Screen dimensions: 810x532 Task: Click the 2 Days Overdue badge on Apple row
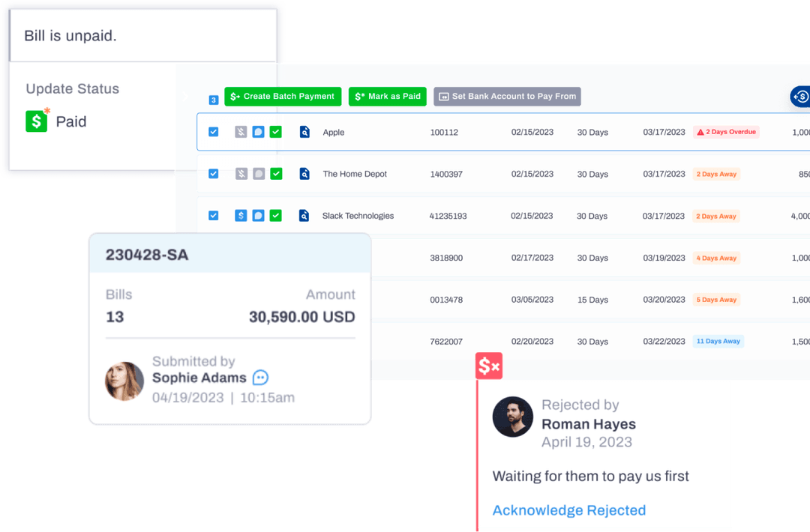(x=725, y=131)
